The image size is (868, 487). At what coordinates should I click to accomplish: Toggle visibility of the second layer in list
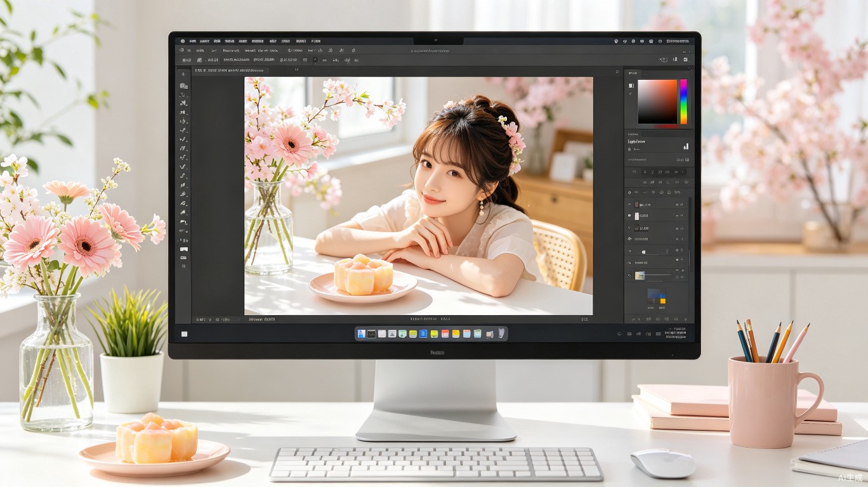coord(629,216)
